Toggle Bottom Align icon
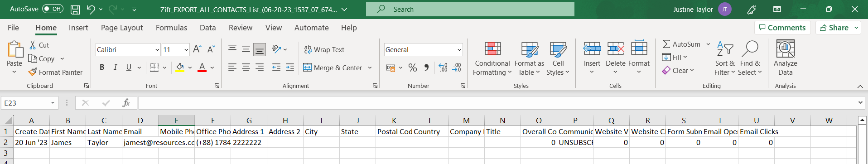868x164 pixels. [x=260, y=49]
